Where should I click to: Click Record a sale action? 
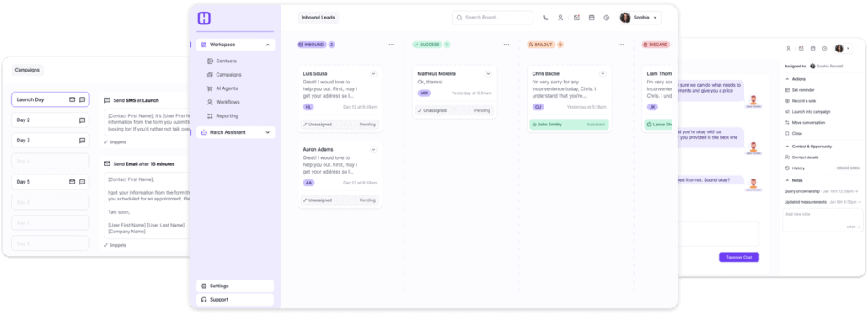800,101
